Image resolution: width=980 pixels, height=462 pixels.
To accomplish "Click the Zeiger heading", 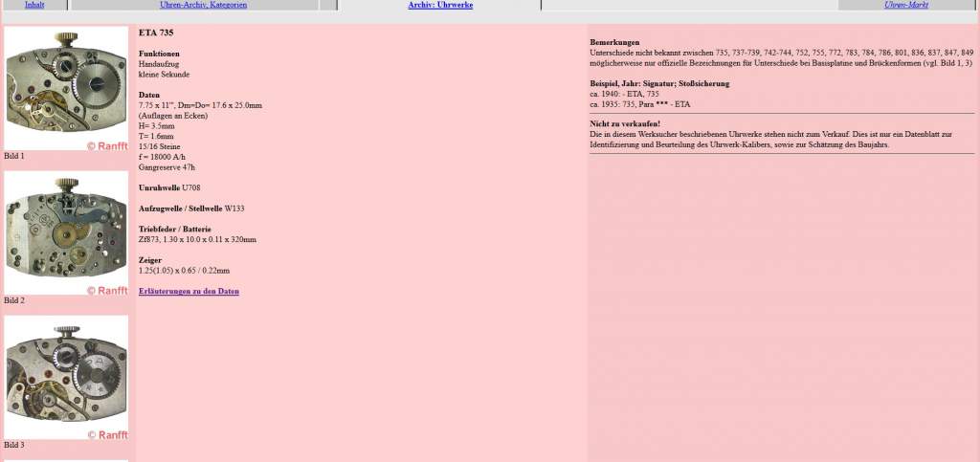I will click(x=150, y=260).
